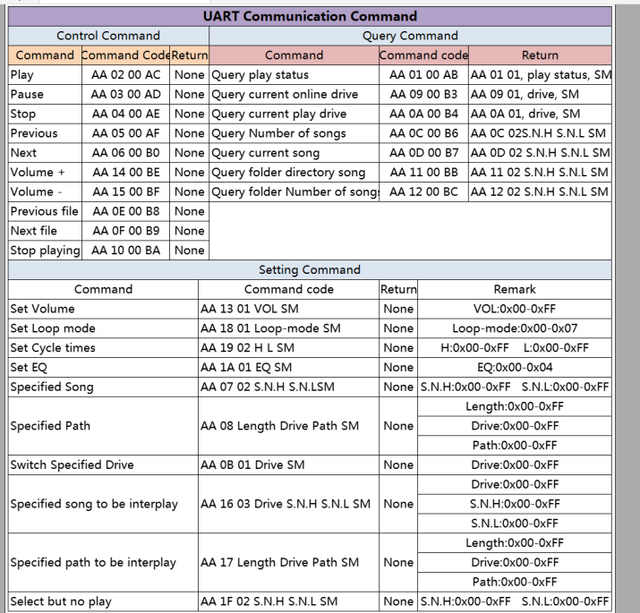Select code 'AA 06 00 B0'
Viewport: 640px width, 613px height.
[126, 153]
